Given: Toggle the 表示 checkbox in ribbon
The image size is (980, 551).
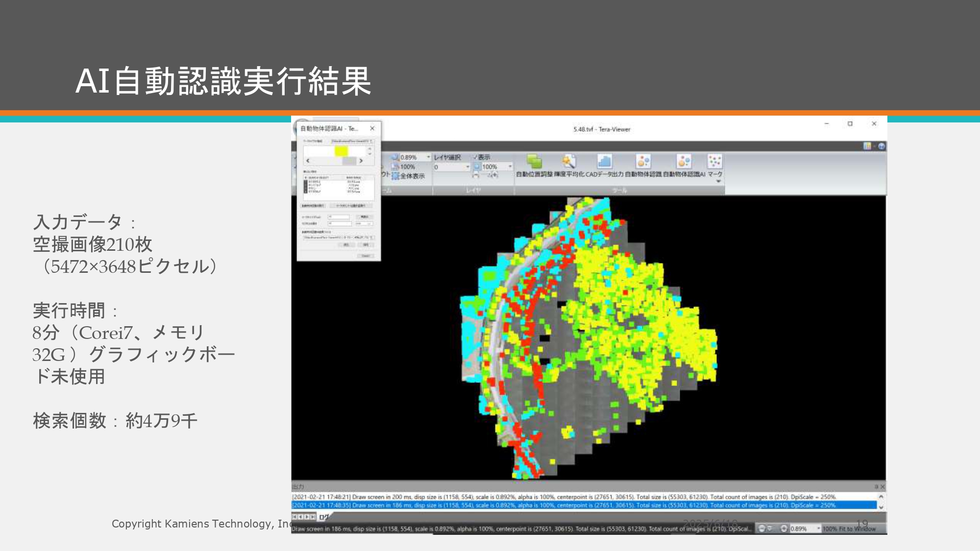Looking at the screenshot, I should (x=475, y=157).
